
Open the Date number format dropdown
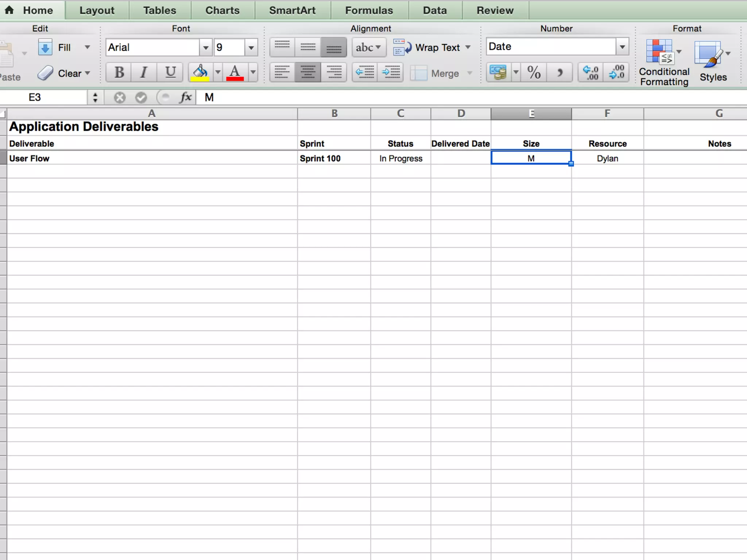coord(622,47)
